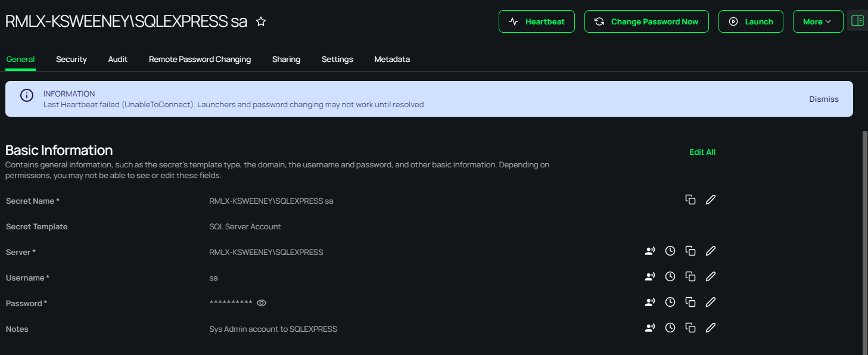The width and height of the screenshot is (868, 355).
Task: Toggle the side panel layout icon
Action: tap(857, 21)
